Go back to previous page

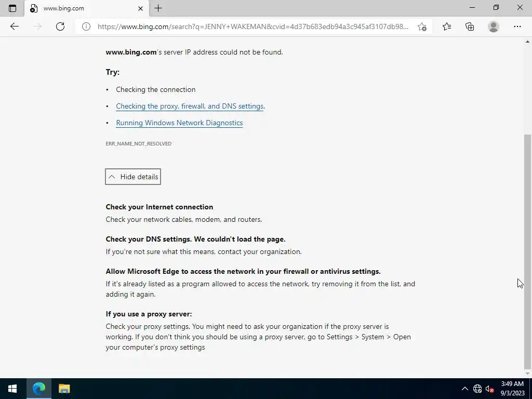coord(14,26)
